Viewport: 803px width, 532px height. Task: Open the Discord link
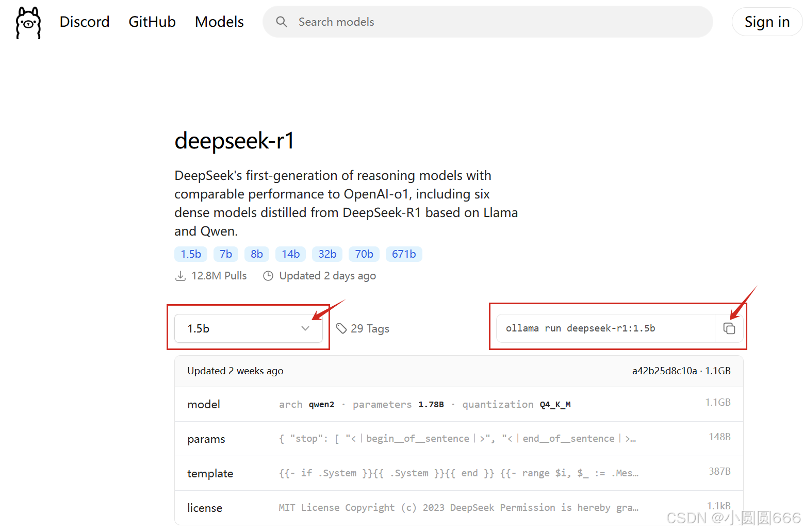(x=85, y=22)
